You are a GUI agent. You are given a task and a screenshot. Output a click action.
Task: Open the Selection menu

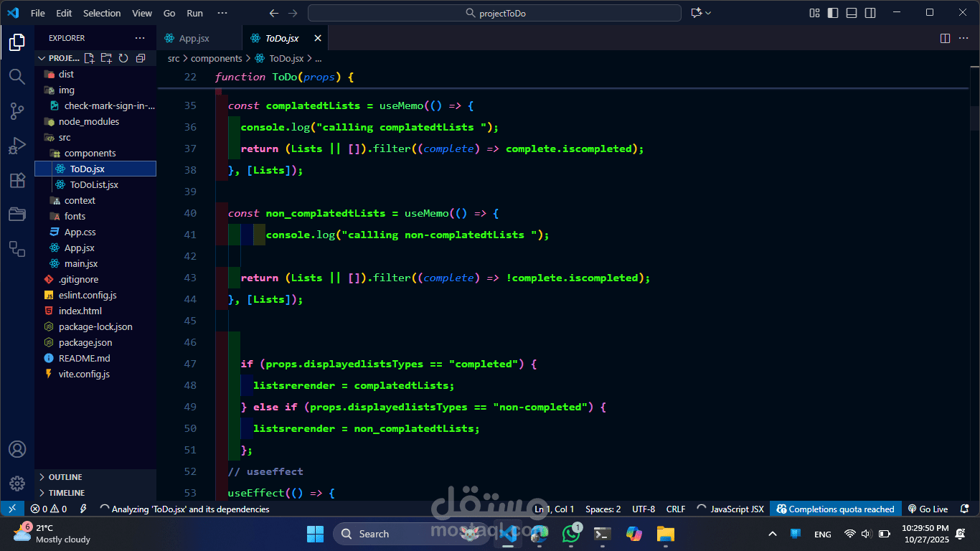102,13
